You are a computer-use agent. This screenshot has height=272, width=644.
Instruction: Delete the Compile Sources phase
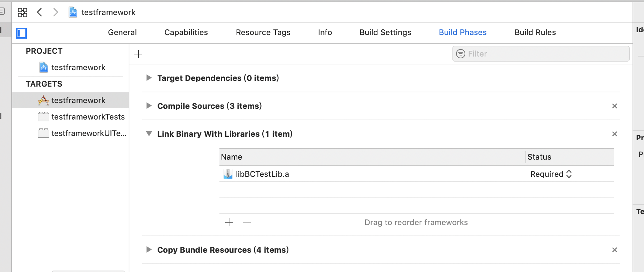point(615,106)
